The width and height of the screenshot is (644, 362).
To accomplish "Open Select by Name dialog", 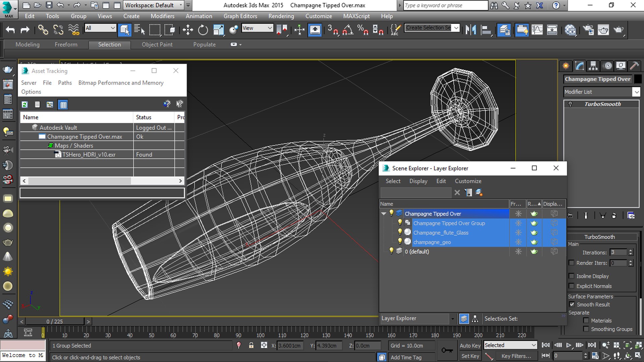I will pos(139,30).
